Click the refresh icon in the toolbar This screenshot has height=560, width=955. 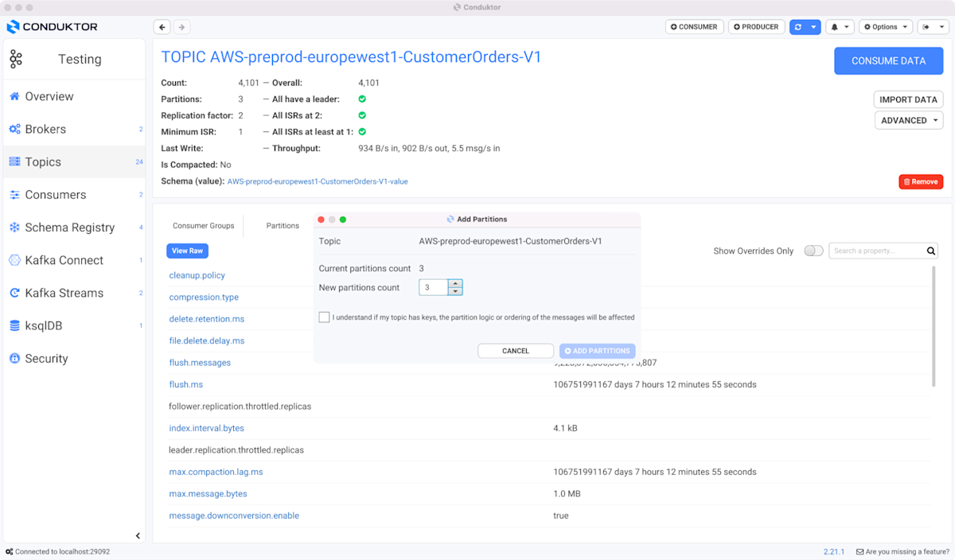pos(797,27)
